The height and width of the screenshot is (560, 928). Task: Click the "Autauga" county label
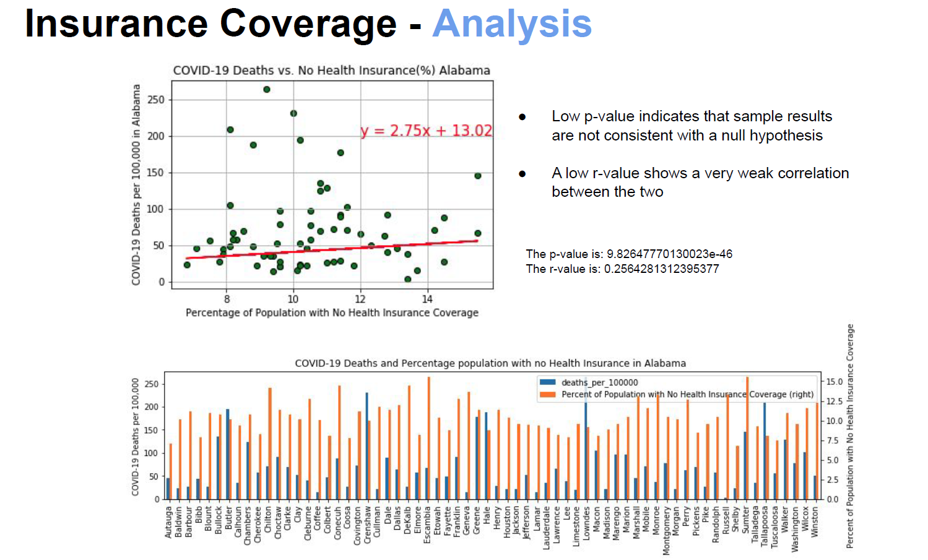[168, 522]
